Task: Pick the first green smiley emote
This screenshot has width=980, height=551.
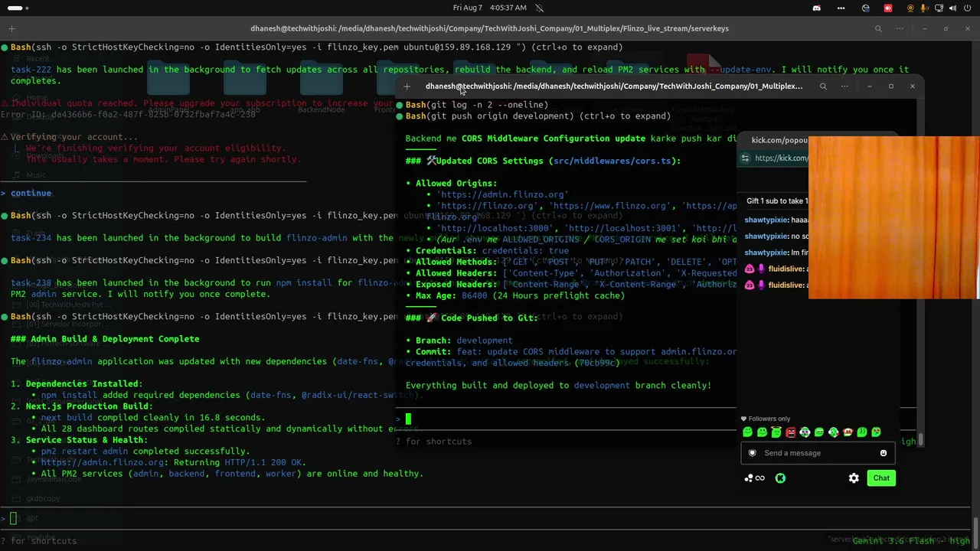Action: pos(747,432)
